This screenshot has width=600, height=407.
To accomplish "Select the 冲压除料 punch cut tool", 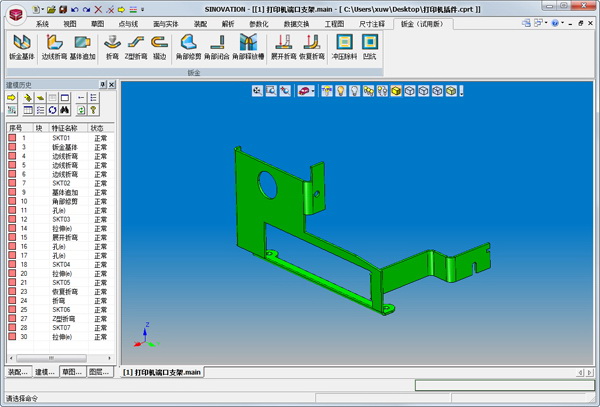I will point(345,47).
